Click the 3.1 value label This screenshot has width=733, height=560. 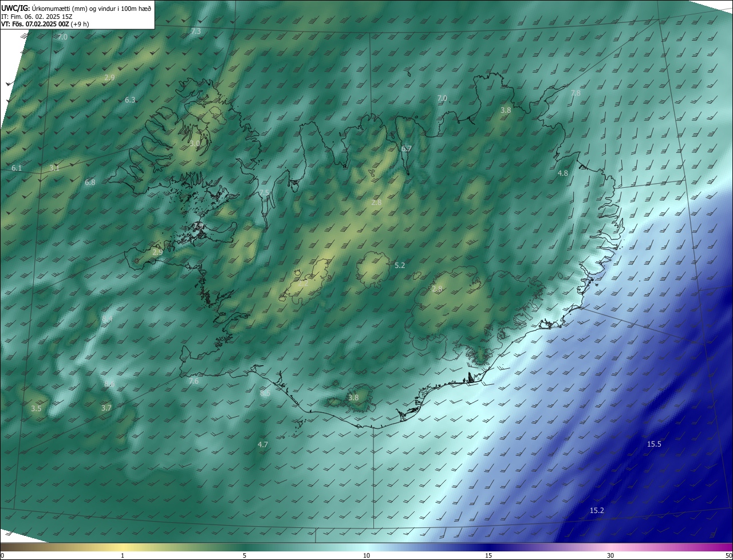click(54, 168)
